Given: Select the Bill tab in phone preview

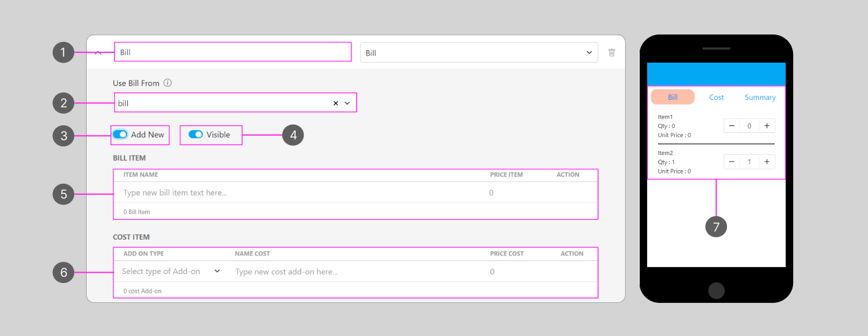Looking at the screenshot, I should coord(673,97).
